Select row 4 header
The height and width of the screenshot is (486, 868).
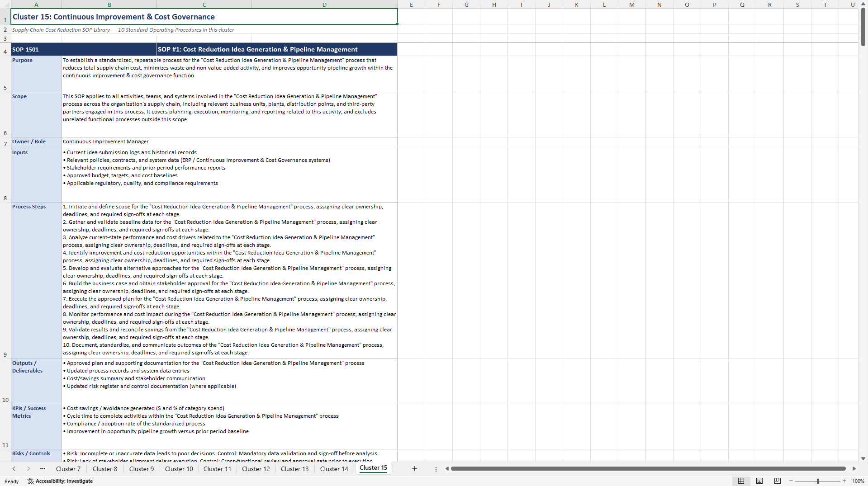(x=5, y=49)
